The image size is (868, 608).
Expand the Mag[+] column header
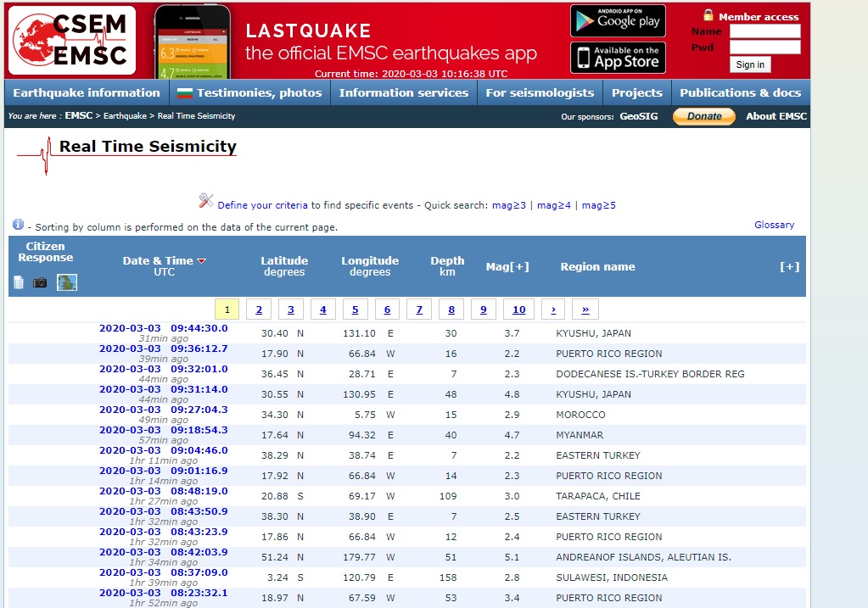pyautogui.click(x=507, y=266)
